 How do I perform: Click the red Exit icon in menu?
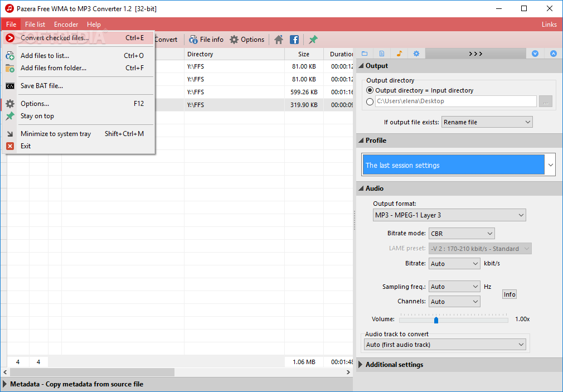click(10, 146)
